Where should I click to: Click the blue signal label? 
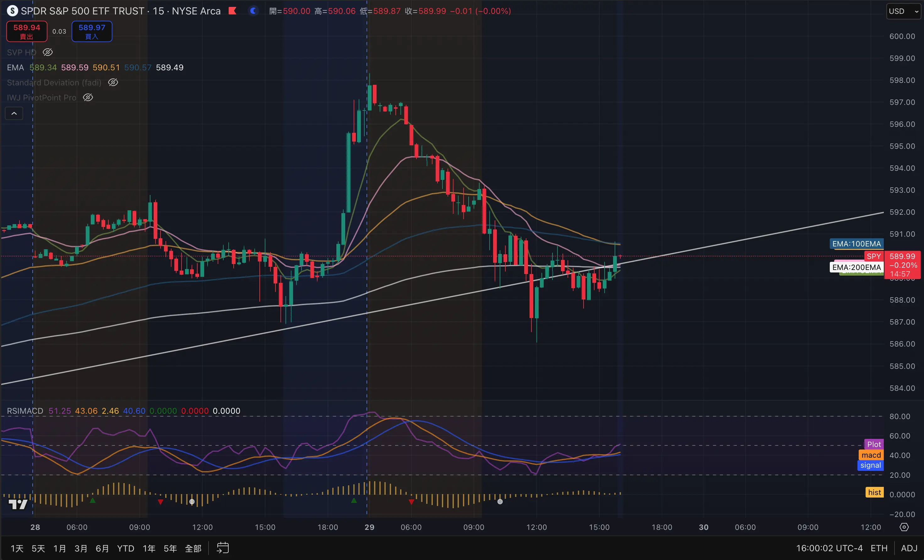tap(870, 465)
